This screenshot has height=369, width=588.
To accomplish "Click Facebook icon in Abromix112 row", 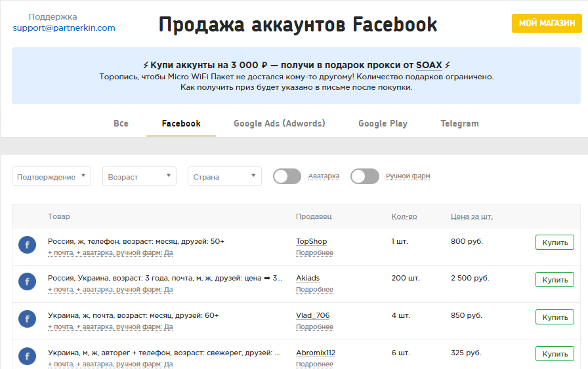I will click(27, 356).
